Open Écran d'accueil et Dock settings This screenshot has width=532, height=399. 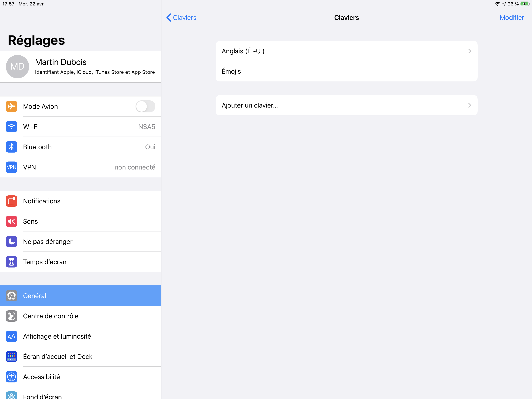pos(58,356)
